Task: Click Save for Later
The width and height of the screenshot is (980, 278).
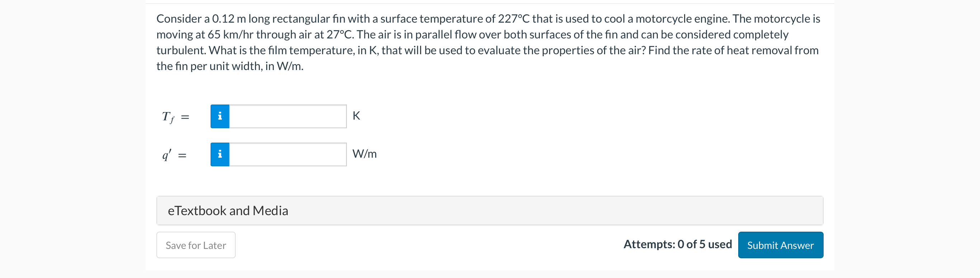Action: tap(195, 245)
